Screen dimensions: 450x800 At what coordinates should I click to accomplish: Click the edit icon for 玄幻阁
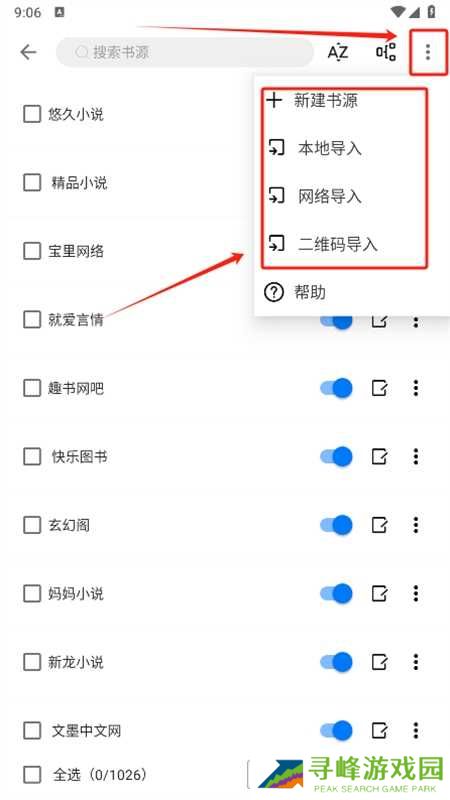click(379, 524)
